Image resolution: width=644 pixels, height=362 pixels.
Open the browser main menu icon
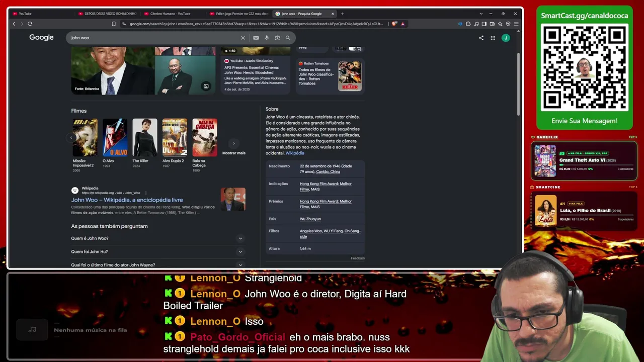pos(516,24)
